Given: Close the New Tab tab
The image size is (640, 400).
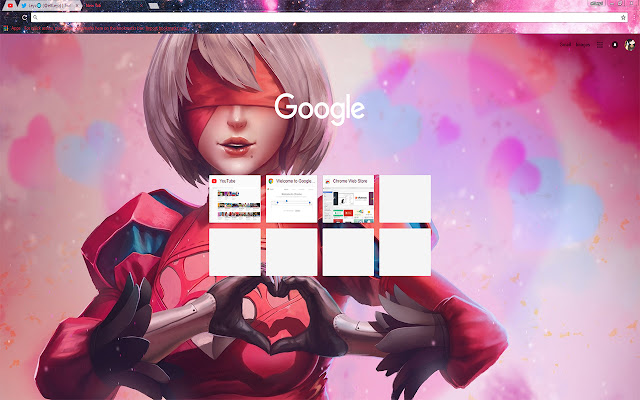Looking at the screenshot, I should (x=142, y=6).
